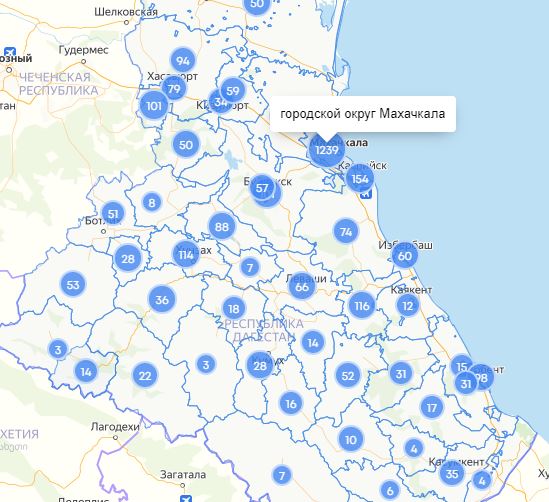This screenshot has height=502, width=549.
Task: Click the 22 cluster marker
Action: (x=145, y=376)
